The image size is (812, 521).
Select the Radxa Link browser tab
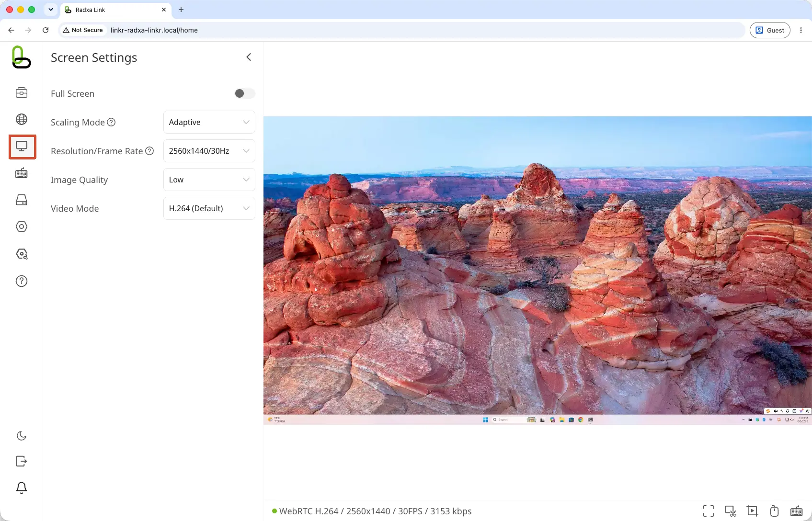click(115, 10)
